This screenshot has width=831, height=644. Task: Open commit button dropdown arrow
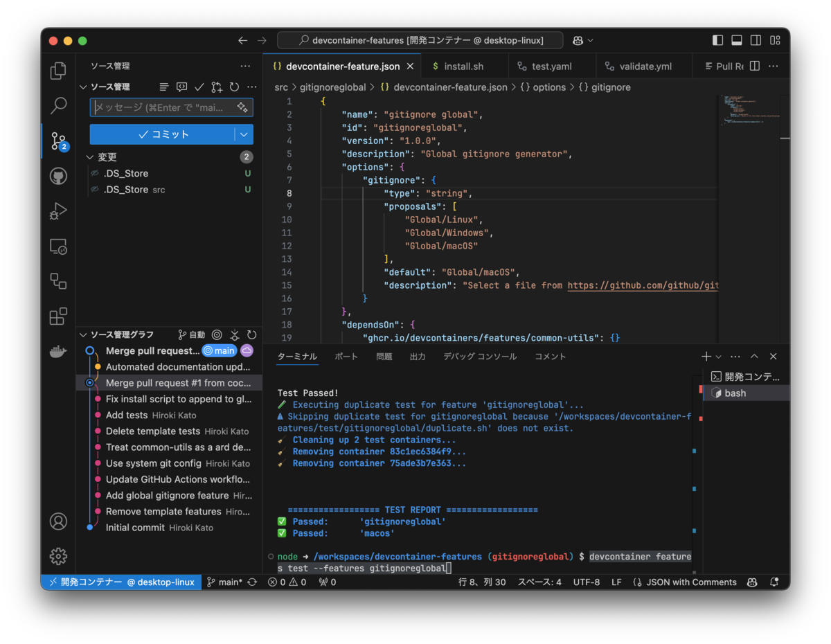pos(244,134)
